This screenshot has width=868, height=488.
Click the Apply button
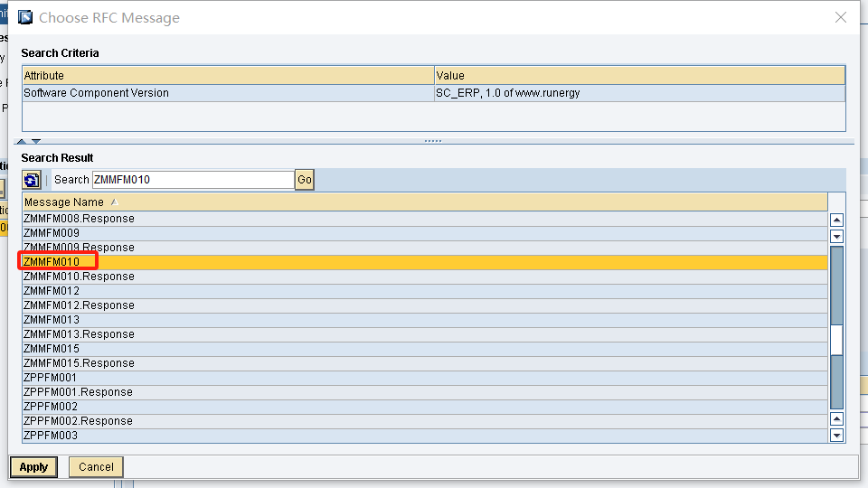(x=33, y=467)
